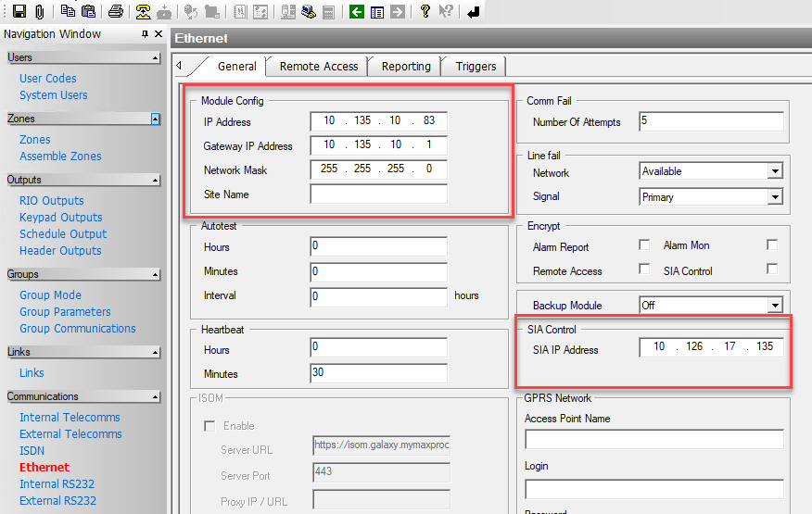Enable the SIA Control encrypt checkbox
The height and width of the screenshot is (514, 812).
(772, 270)
